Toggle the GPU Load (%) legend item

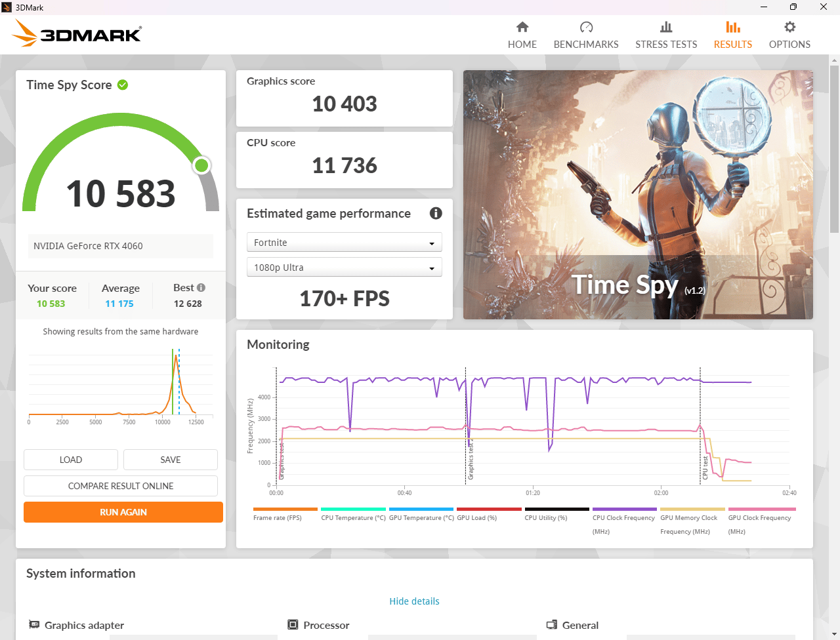[489, 514]
